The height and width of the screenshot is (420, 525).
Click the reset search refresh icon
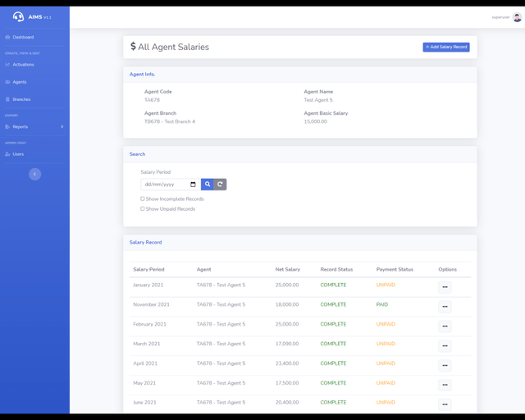click(220, 185)
